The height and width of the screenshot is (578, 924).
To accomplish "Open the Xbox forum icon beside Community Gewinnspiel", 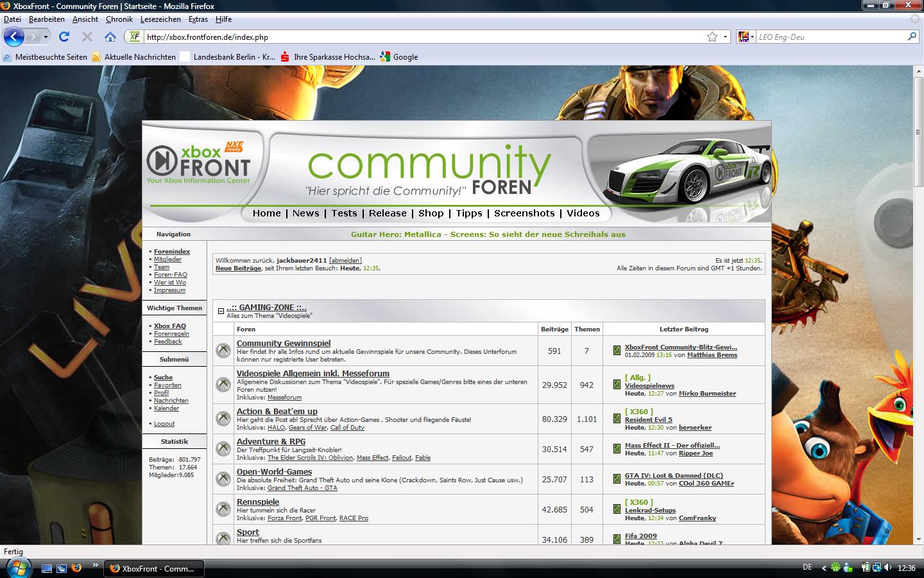I will pyautogui.click(x=223, y=351).
